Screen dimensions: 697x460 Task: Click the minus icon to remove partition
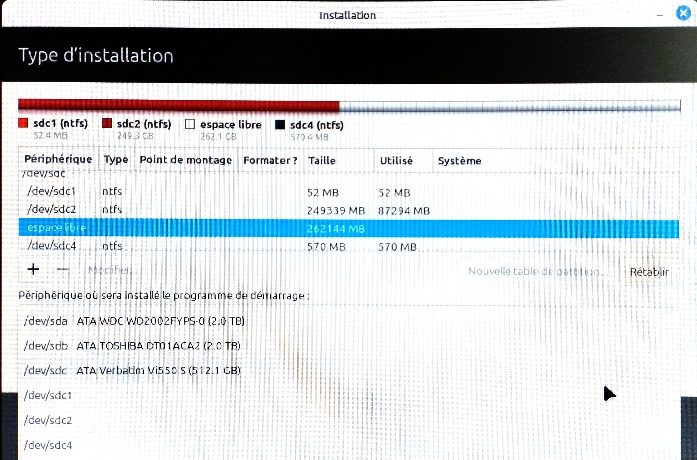click(62, 270)
